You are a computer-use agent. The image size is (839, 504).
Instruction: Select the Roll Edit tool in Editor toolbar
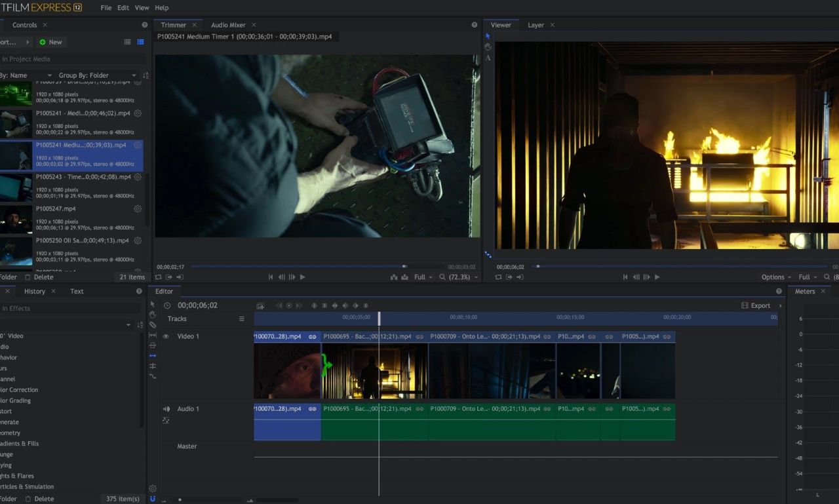tap(153, 366)
